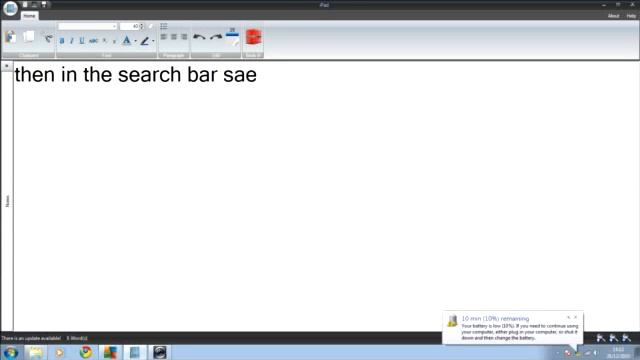This screenshot has height=360, width=640.
Task: Open the highlight color dropdown arrow
Action: pos(153,41)
